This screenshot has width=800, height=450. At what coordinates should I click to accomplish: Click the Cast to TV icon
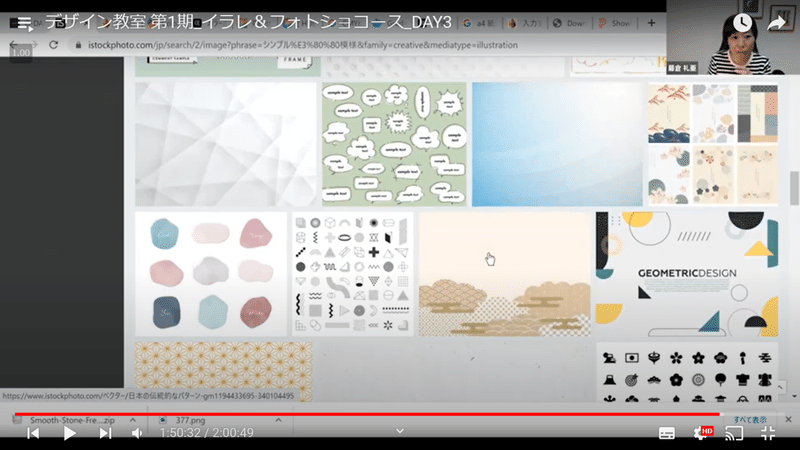click(x=734, y=433)
